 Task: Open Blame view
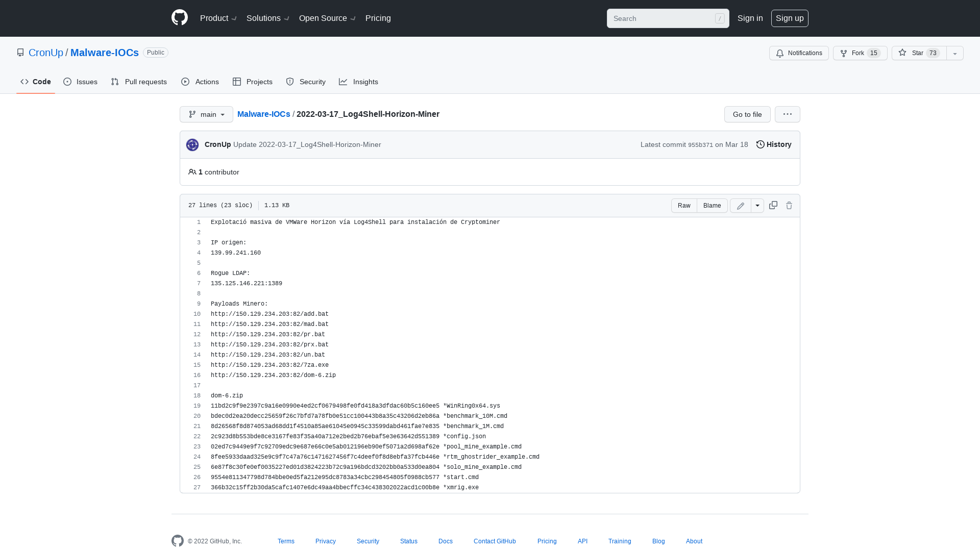click(x=712, y=206)
